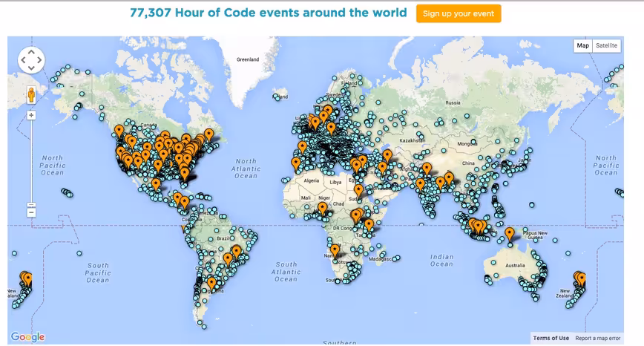Select the orange pin near Tanzania
644x346 pixels.
coord(369,225)
